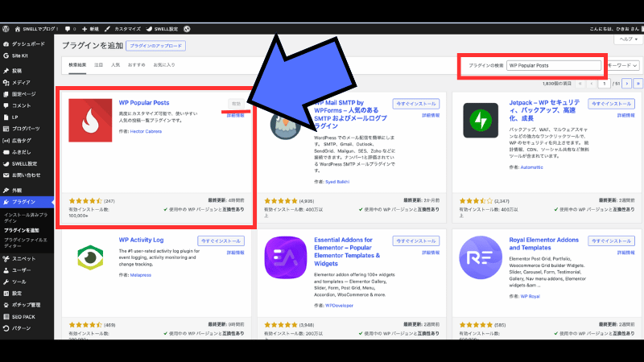Focus the プラグインの検索 search field

[554, 66]
